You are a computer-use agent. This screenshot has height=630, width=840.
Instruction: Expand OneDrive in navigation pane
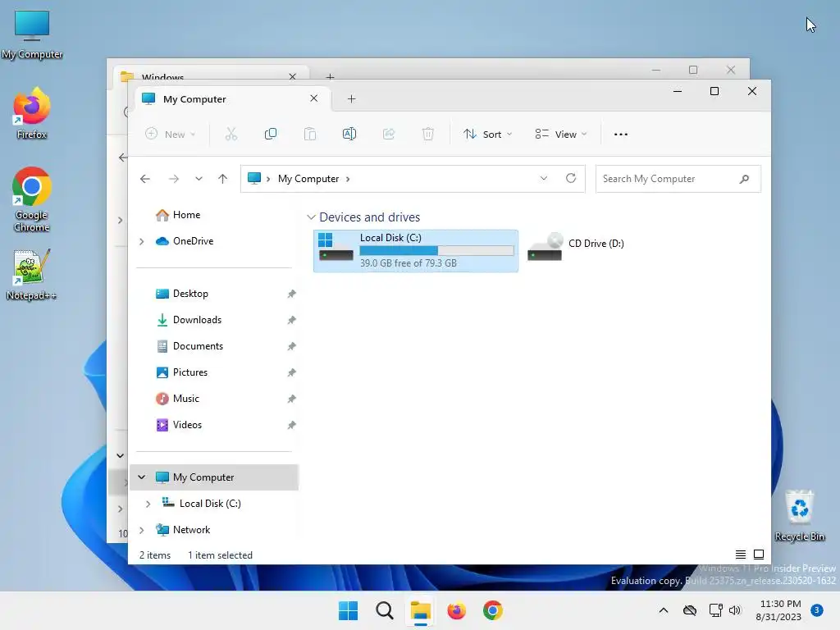(141, 242)
